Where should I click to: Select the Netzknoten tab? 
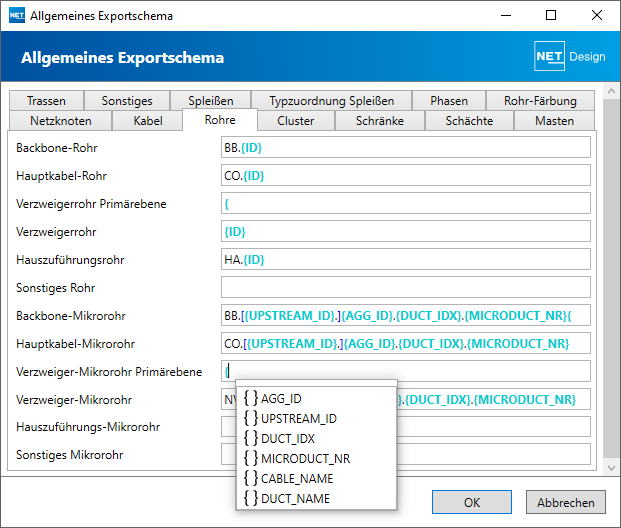click(61, 120)
